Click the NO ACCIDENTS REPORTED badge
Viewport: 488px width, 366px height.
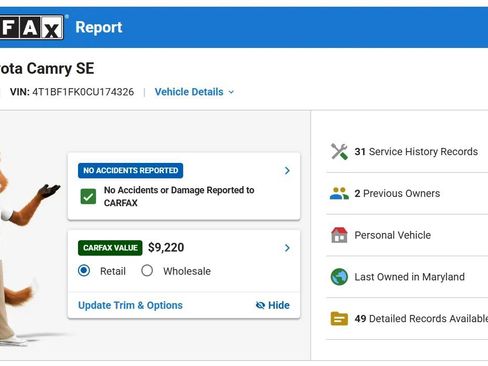pyautogui.click(x=130, y=171)
